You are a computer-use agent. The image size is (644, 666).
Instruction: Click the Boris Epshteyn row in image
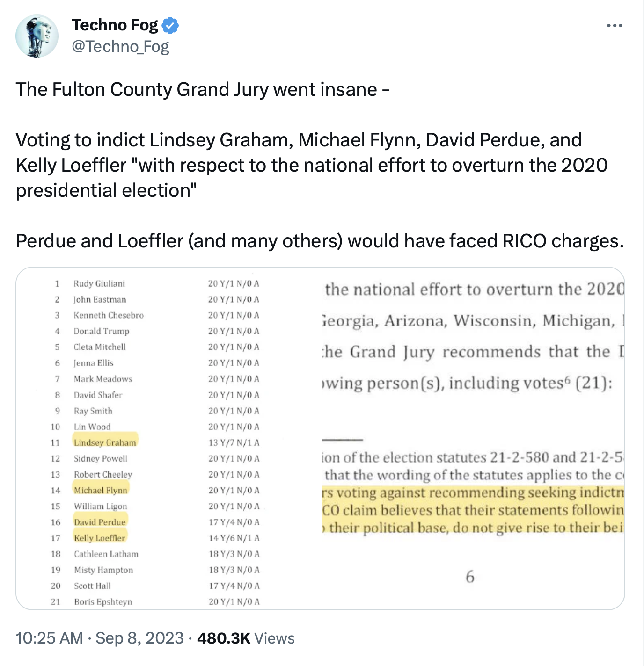(x=157, y=601)
